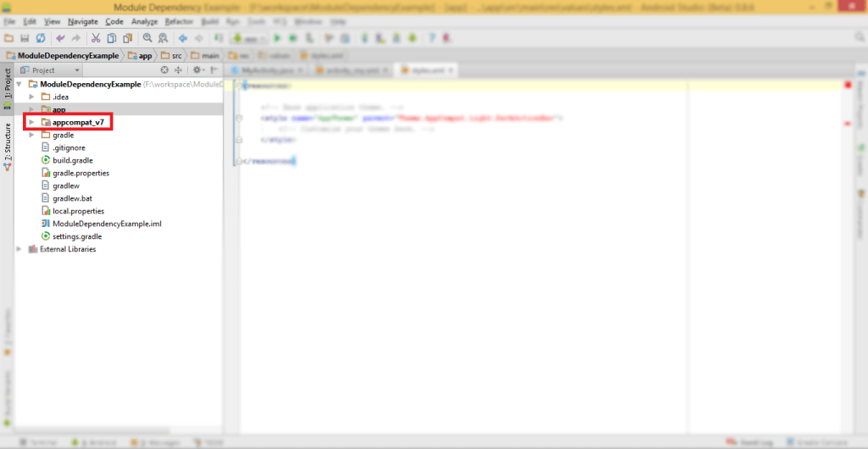868x449 pixels.
Task: Close the styles.xml editor tab
Action: (x=451, y=70)
